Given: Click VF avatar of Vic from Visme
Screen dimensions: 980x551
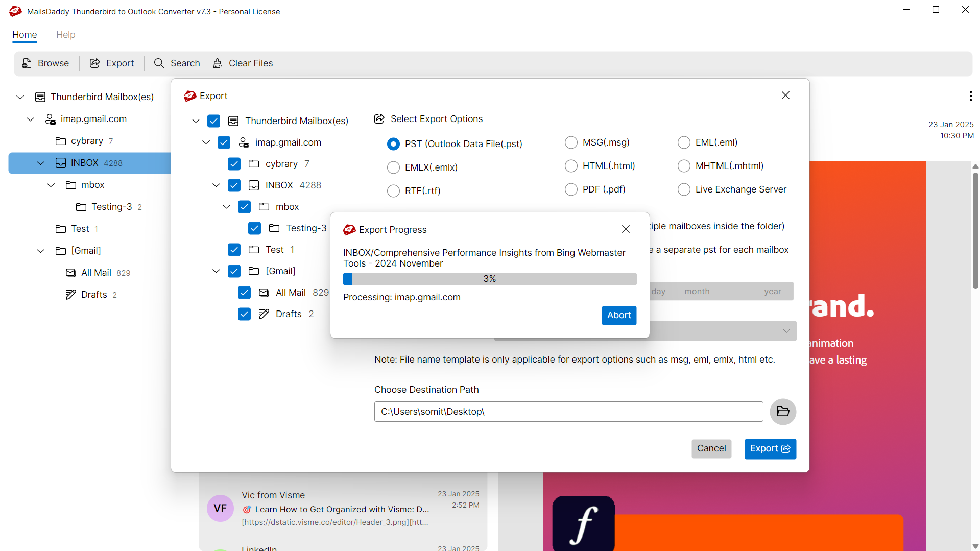Looking at the screenshot, I should pos(220,508).
